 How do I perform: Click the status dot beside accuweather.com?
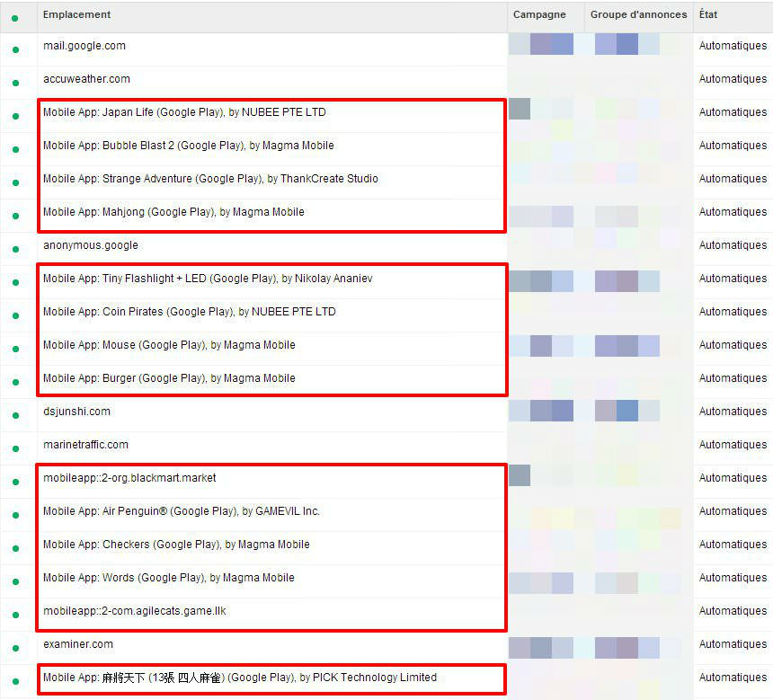click(15, 83)
